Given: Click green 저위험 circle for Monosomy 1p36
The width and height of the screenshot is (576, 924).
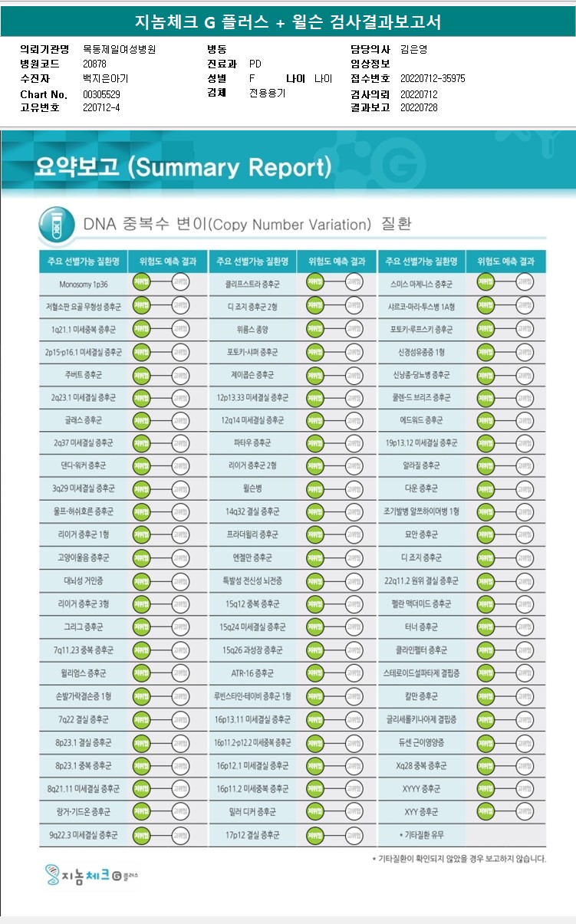Looking at the screenshot, I should tap(142, 284).
